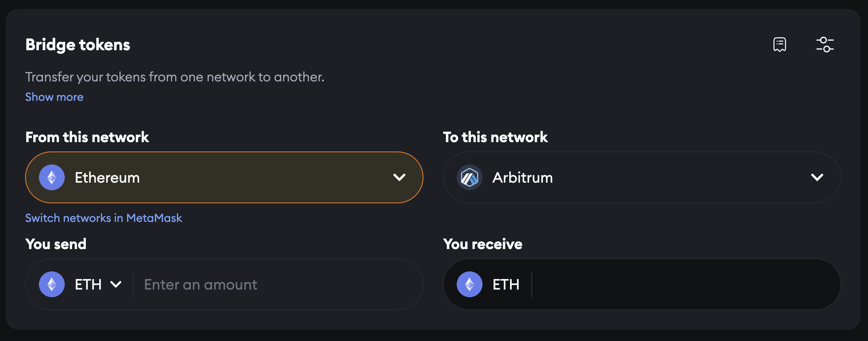Click the From this network label

[87, 137]
